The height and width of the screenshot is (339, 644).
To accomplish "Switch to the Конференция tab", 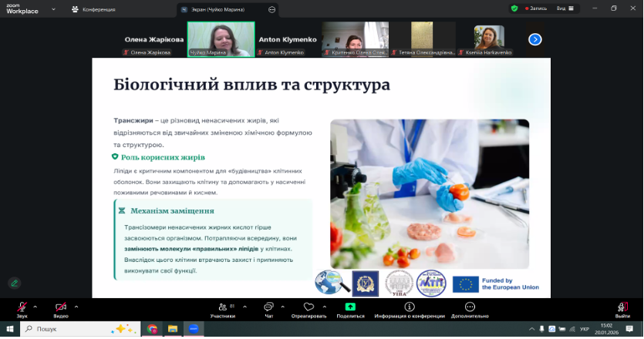I will click(93, 9).
